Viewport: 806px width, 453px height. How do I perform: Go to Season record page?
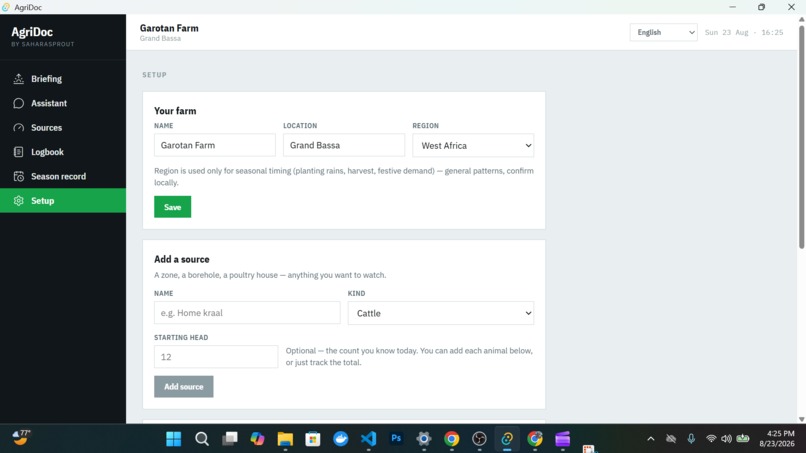pyautogui.click(x=63, y=176)
